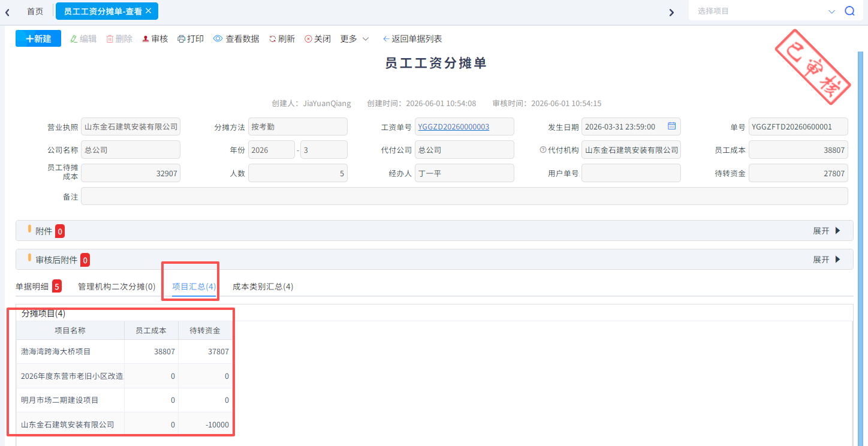Open the 更多 dropdown menu

point(355,39)
